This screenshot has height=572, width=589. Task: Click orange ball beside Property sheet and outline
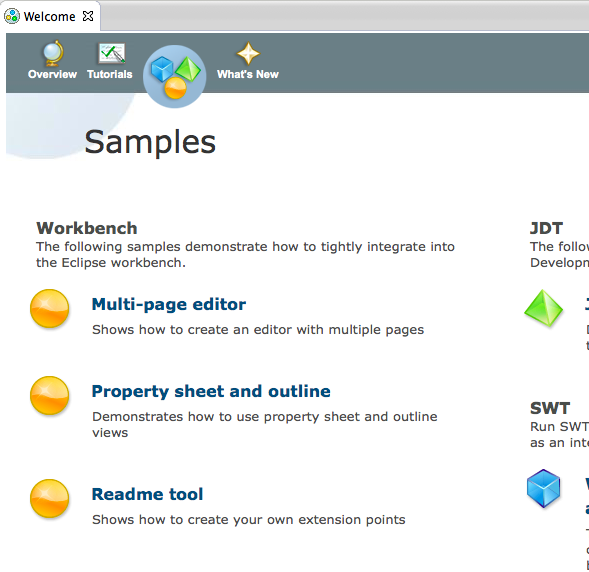point(50,396)
